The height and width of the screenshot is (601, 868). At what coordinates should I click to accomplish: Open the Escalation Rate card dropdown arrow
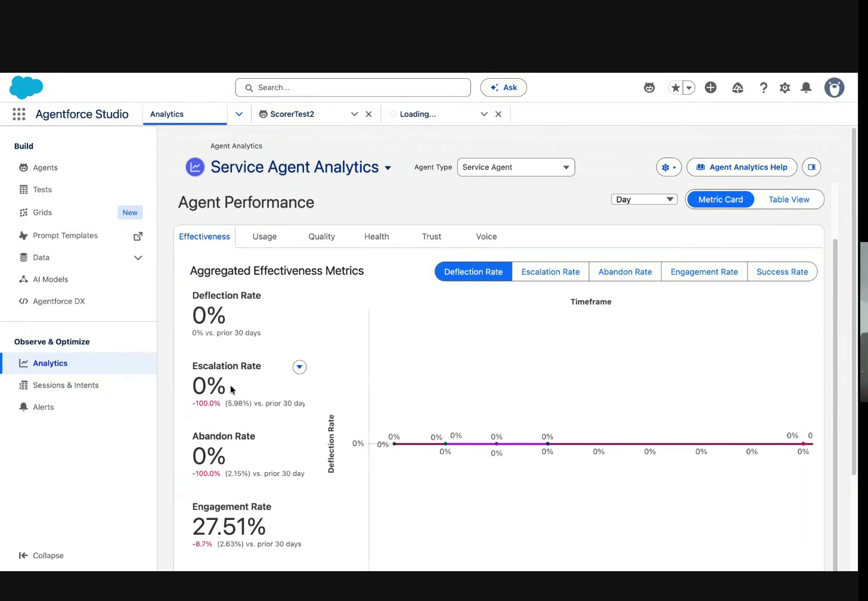(x=299, y=367)
